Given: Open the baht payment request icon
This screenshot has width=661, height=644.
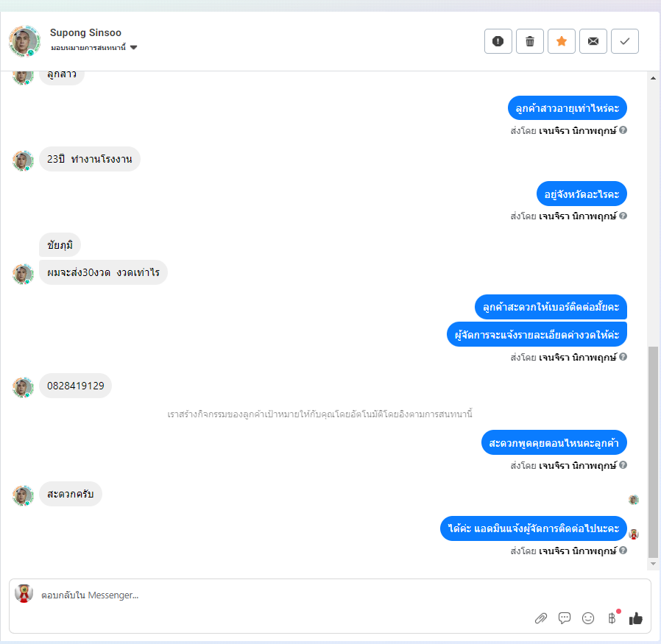Looking at the screenshot, I should pyautogui.click(x=612, y=618).
